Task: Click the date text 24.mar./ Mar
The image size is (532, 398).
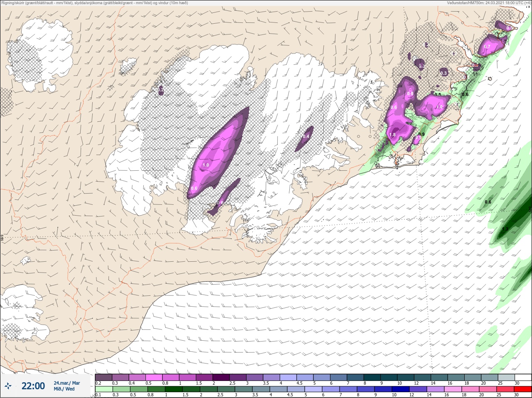Action: (66, 383)
